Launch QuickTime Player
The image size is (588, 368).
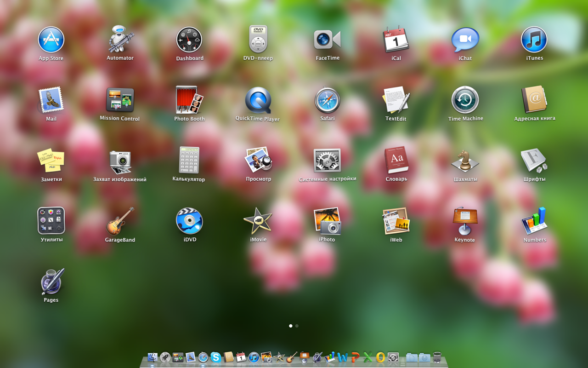[258, 100]
